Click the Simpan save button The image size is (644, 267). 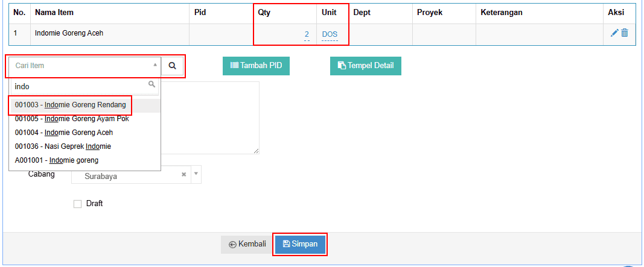[x=300, y=245]
